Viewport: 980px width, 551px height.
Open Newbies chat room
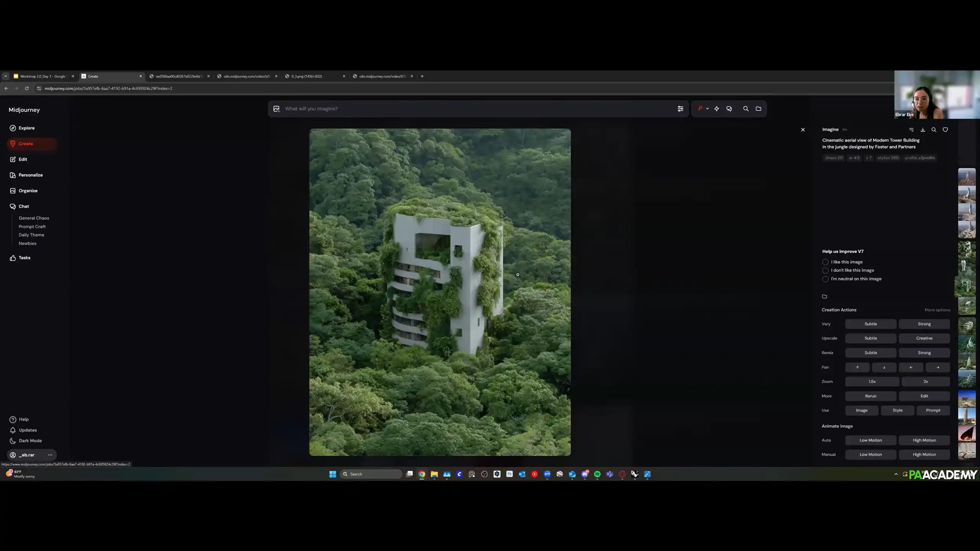(x=28, y=244)
